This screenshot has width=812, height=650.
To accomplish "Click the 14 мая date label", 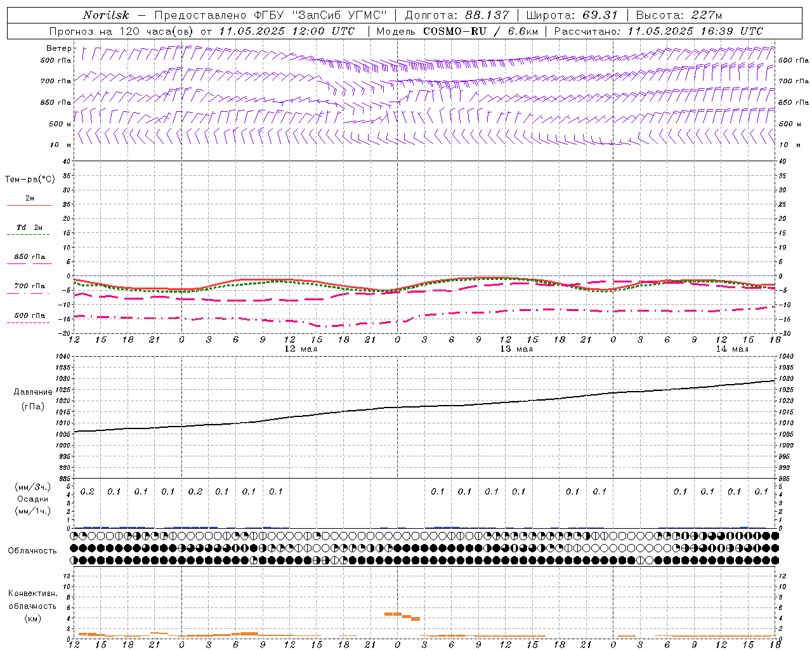I will [732, 349].
